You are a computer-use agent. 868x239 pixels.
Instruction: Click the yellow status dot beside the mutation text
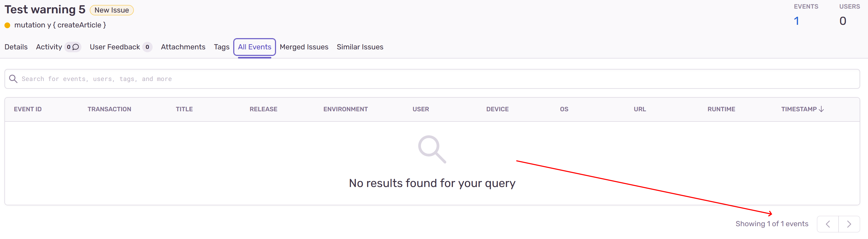[7, 25]
